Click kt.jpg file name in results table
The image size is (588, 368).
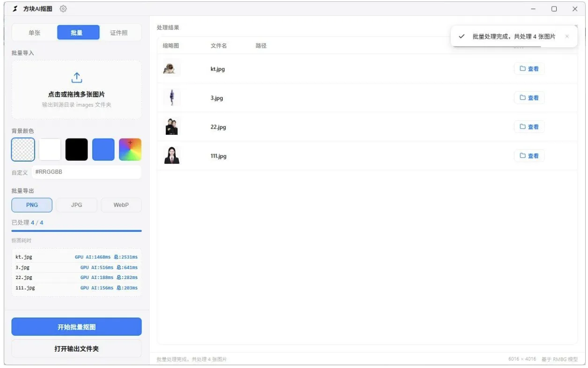218,69
